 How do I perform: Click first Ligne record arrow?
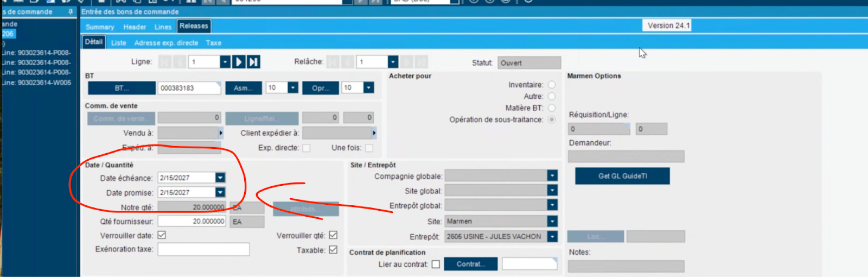[165, 62]
